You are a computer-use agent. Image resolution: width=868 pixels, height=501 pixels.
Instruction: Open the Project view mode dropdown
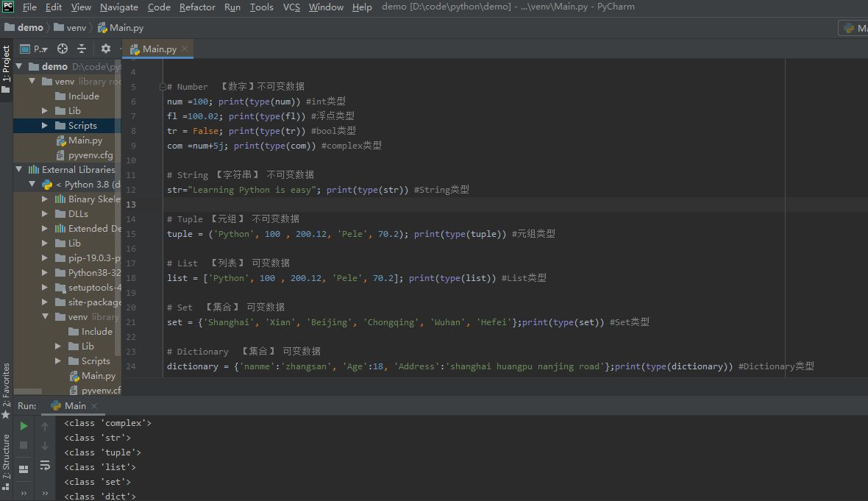coord(38,48)
